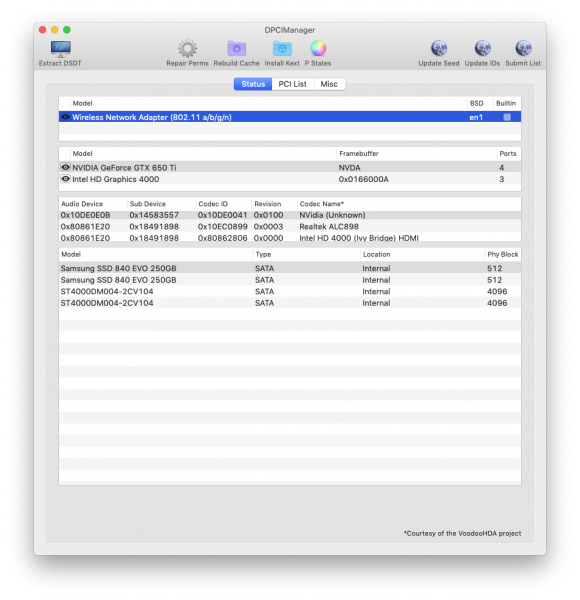Run Repair Perms gear tool

click(187, 49)
